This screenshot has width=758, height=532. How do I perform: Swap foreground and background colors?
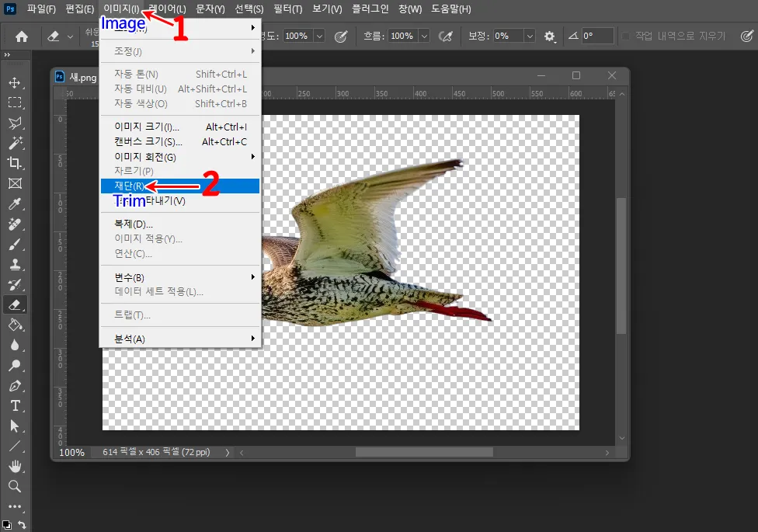22,524
